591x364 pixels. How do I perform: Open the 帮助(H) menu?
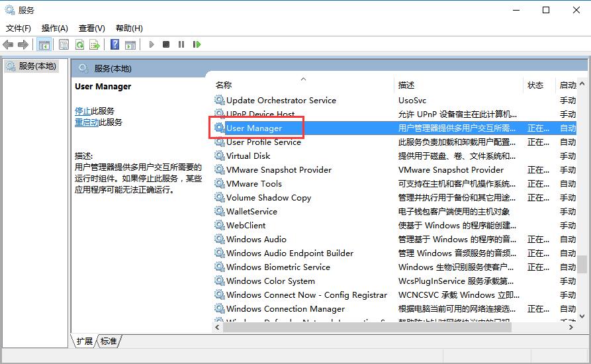coord(129,28)
